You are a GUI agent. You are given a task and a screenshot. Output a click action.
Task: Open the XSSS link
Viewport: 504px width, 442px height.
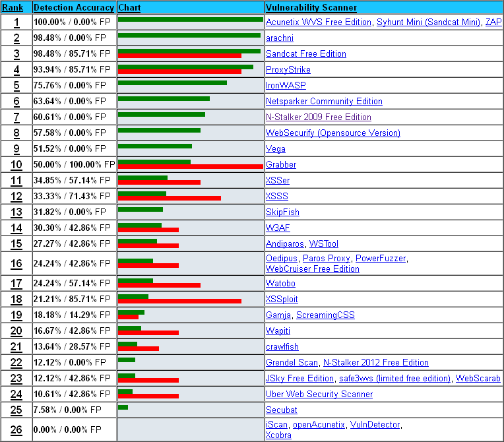tap(277, 196)
